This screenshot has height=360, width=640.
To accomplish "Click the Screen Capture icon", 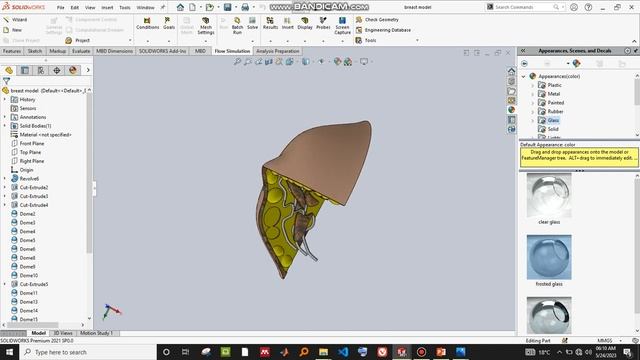I will tap(342, 26).
